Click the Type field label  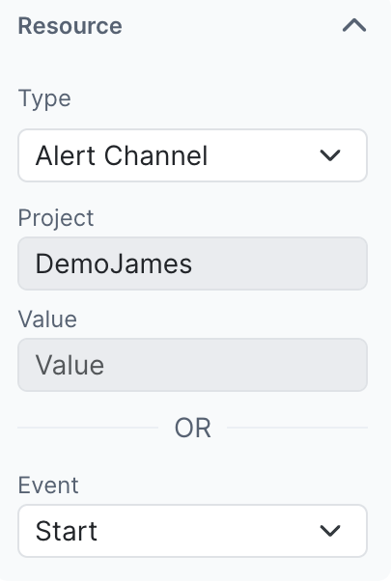(44, 99)
